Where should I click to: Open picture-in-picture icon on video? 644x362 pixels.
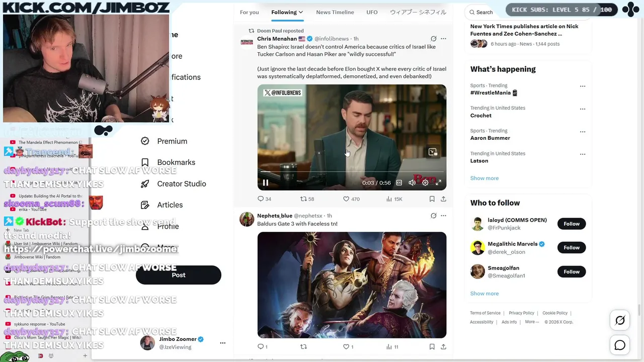[433, 152]
